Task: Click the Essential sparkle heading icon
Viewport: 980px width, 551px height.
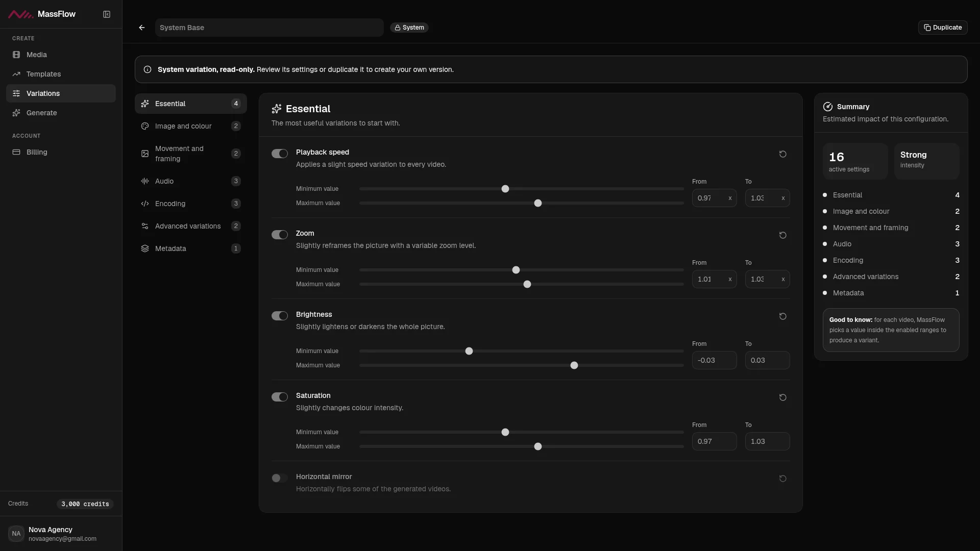Action: [x=277, y=109]
